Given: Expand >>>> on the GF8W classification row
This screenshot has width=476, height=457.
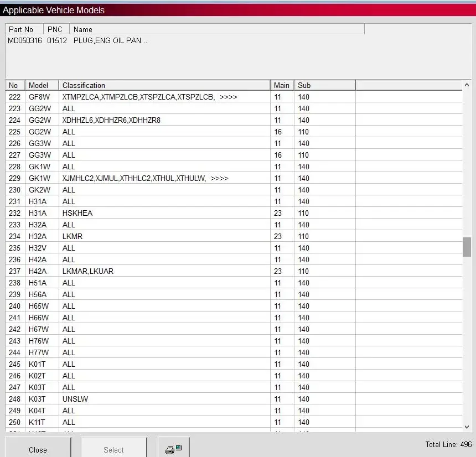Looking at the screenshot, I should [x=228, y=97].
